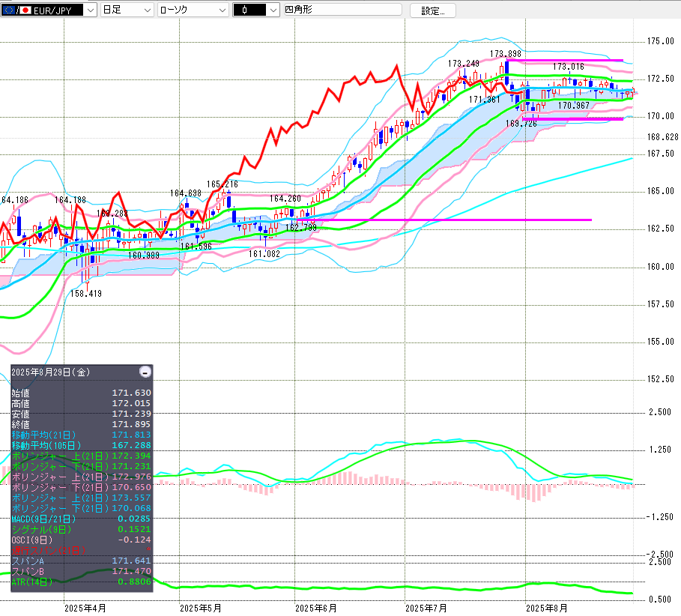Select the 安値 171.239 row

82,414
